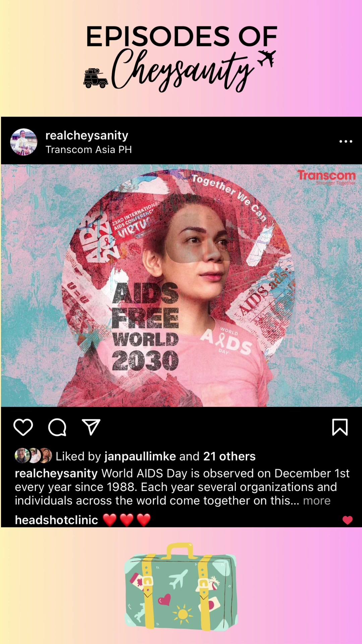362x644 pixels.
Task: Click the suitcase illustration at bottom
Action: 181,587
